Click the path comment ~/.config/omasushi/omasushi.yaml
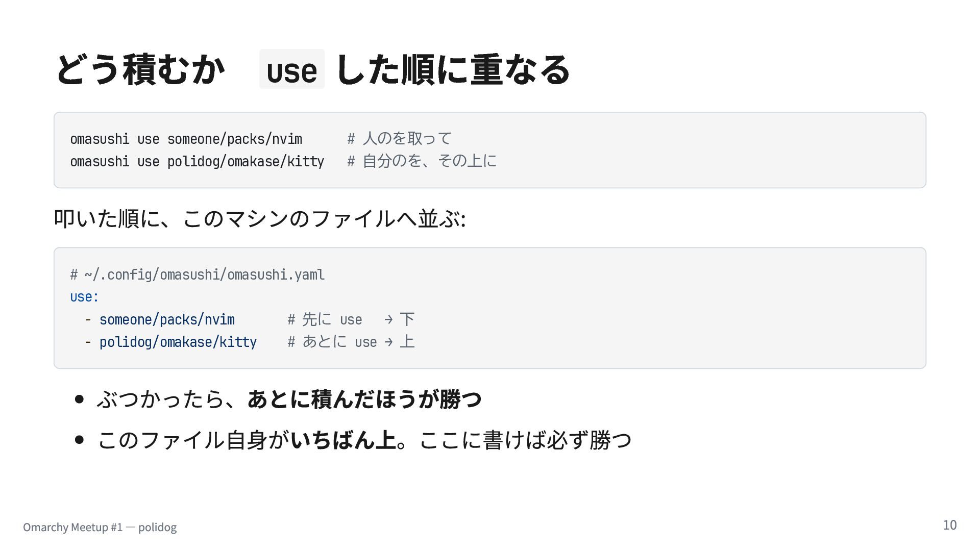 pyautogui.click(x=197, y=274)
